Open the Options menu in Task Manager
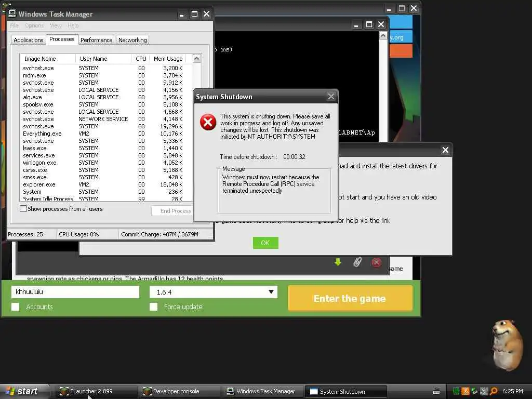 tap(34, 25)
